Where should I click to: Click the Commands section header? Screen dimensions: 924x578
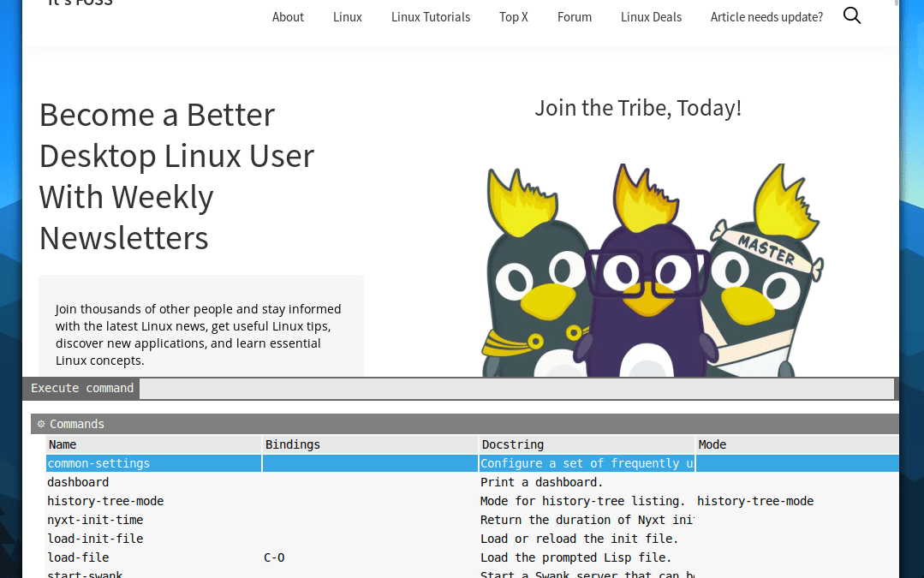pyautogui.click(x=465, y=424)
